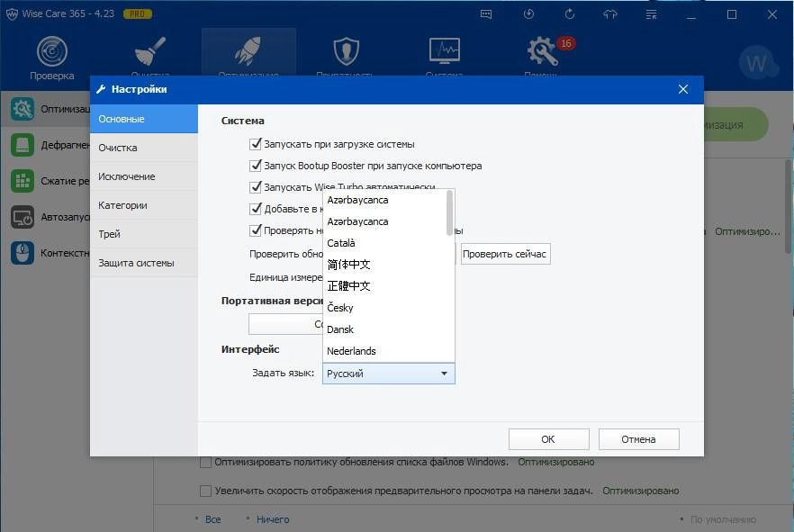Switch to Категории settings tab
The width and height of the screenshot is (794, 532).
point(144,205)
